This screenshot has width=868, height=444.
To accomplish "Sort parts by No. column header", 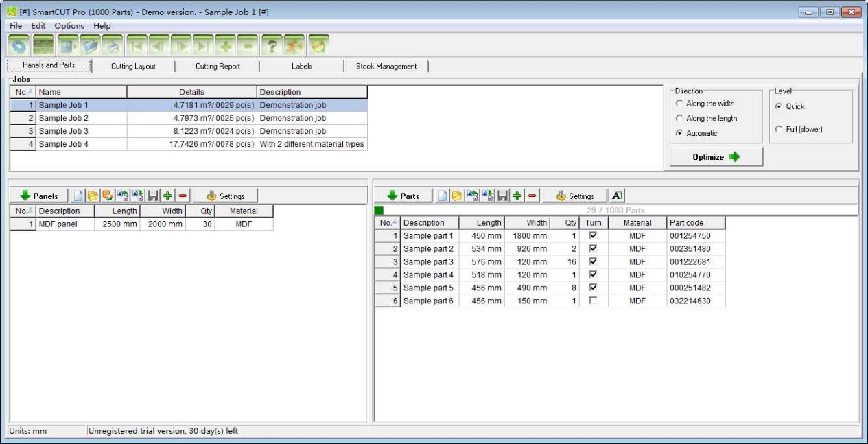I will (386, 223).
